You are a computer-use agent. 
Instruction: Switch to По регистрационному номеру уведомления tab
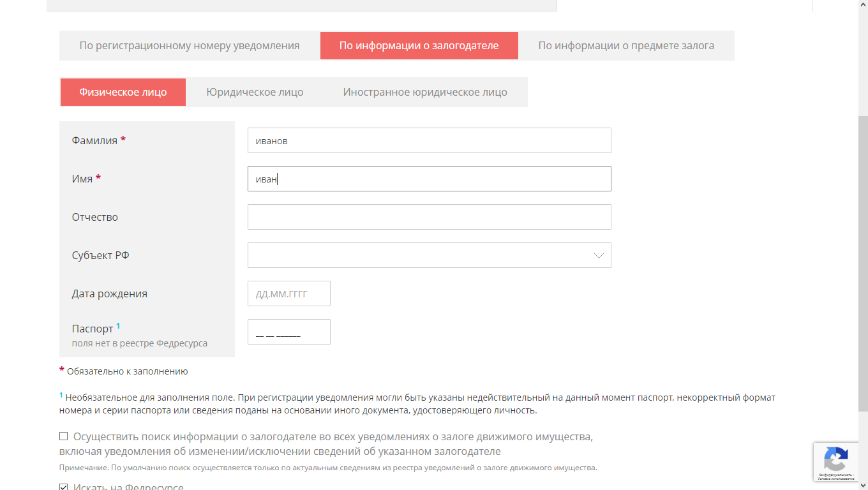click(190, 46)
